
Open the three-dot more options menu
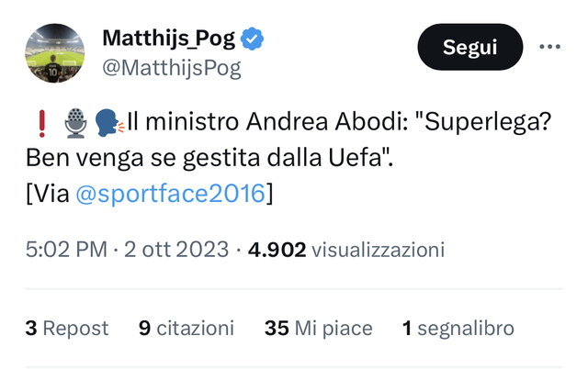549,47
